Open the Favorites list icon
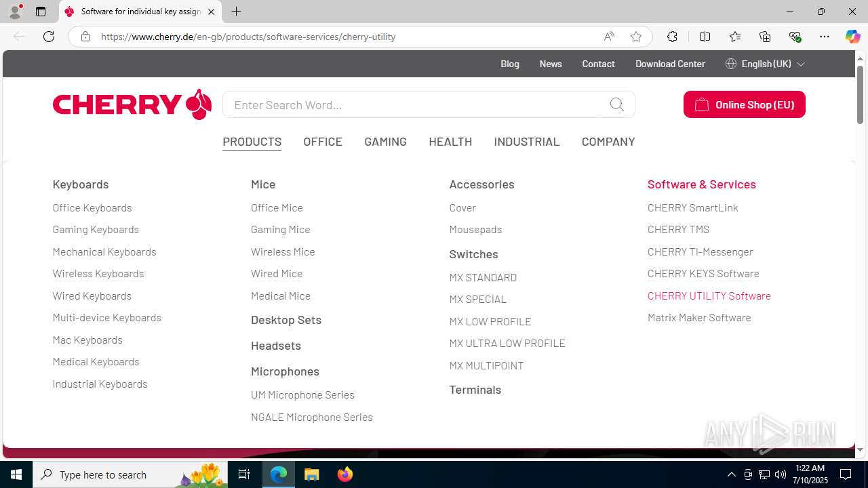Screen dimensions: 868x488 [735, 37]
